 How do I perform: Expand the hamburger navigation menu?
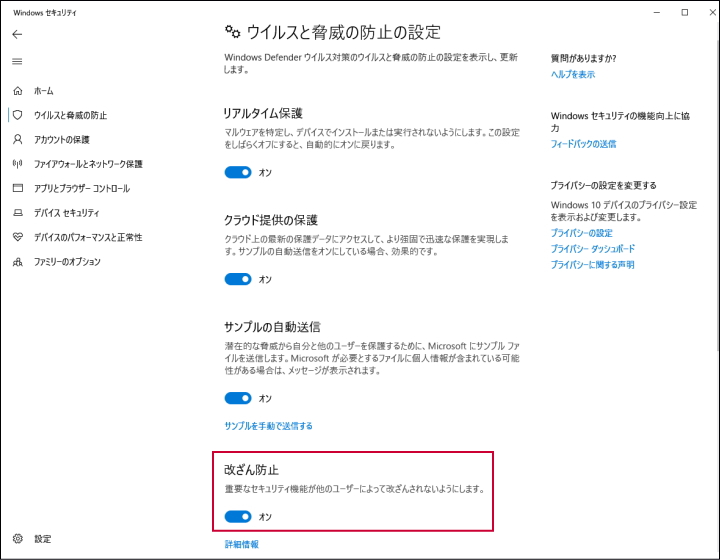[x=17, y=62]
